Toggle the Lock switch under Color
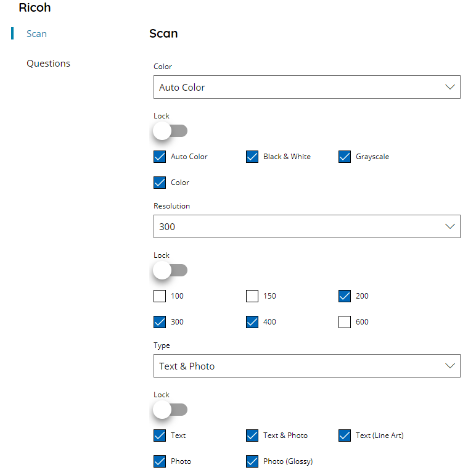476x475 pixels. coord(170,131)
